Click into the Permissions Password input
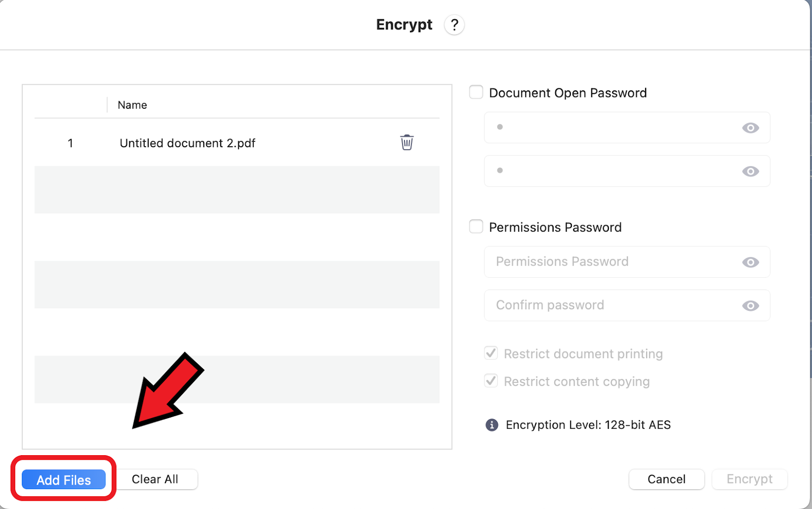812x509 pixels. pos(609,262)
